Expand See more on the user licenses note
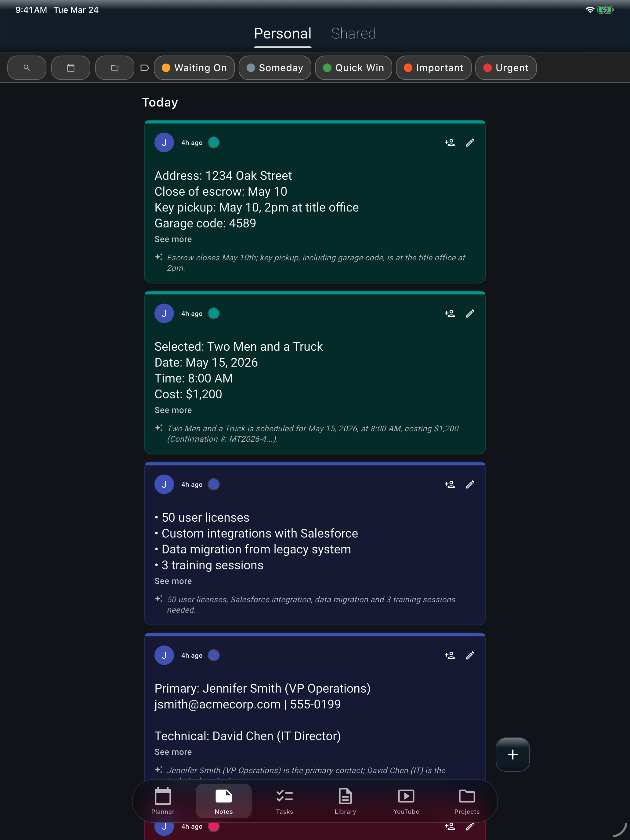Image resolution: width=630 pixels, height=840 pixels. (x=173, y=581)
